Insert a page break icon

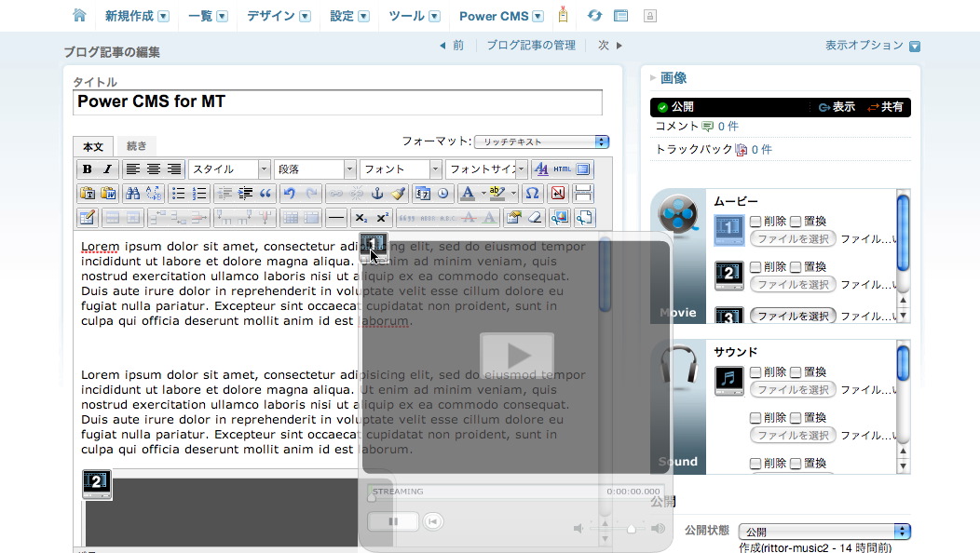tap(583, 194)
